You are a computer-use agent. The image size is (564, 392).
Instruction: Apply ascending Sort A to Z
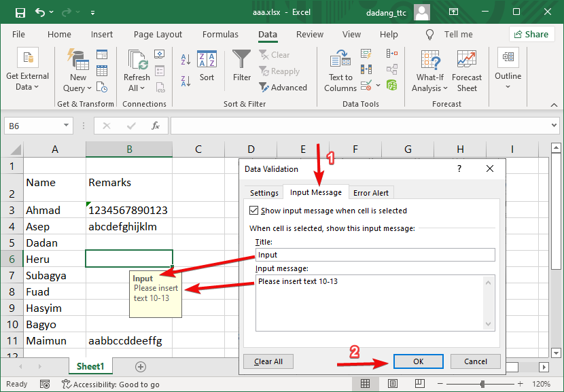186,58
